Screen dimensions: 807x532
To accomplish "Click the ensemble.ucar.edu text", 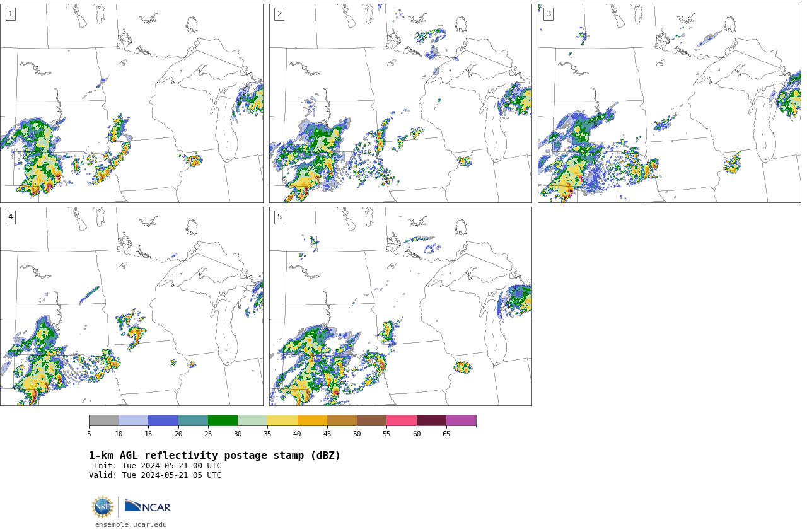I will click(131, 524).
